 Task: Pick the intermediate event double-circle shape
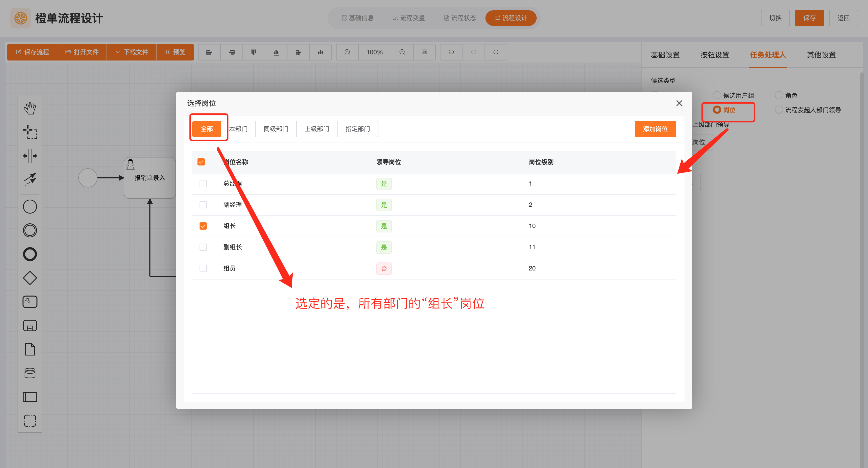(x=30, y=230)
